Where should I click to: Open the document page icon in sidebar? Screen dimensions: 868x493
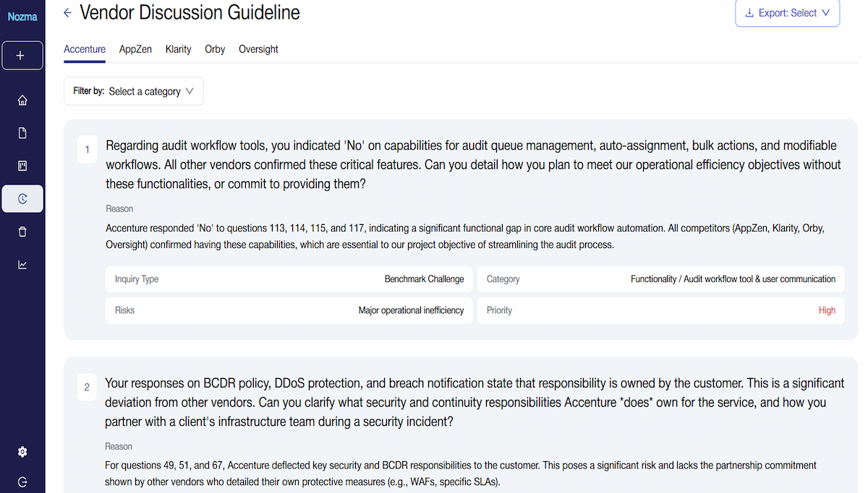[22, 133]
